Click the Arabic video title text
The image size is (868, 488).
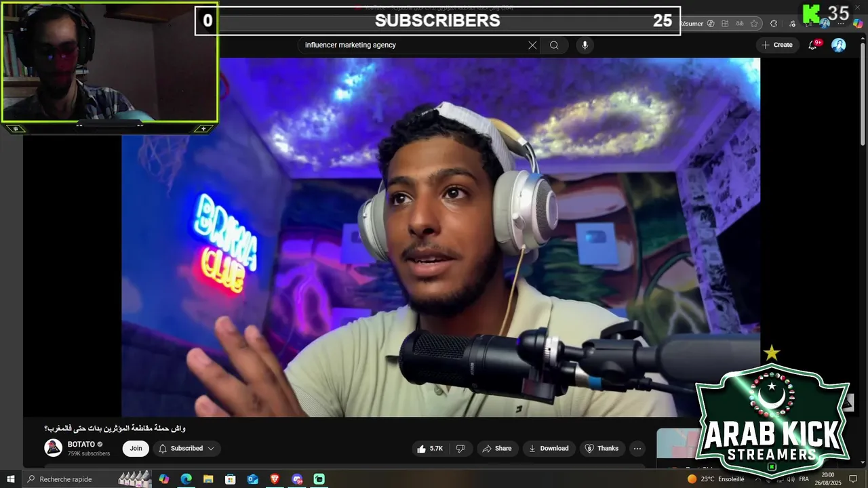coord(115,428)
